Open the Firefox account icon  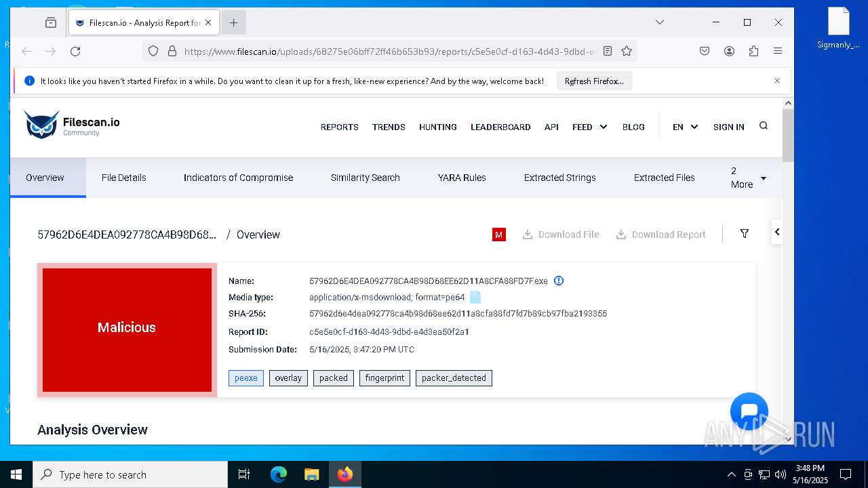[729, 51]
